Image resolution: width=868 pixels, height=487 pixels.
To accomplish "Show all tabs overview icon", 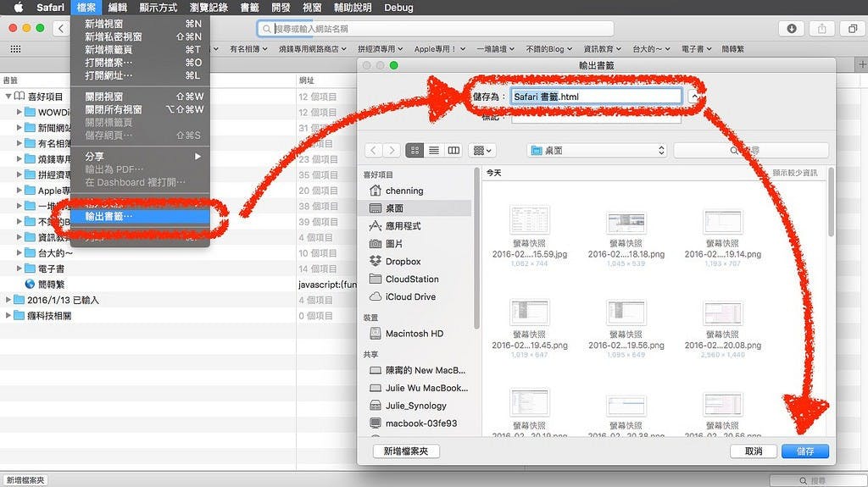I will coord(853,28).
